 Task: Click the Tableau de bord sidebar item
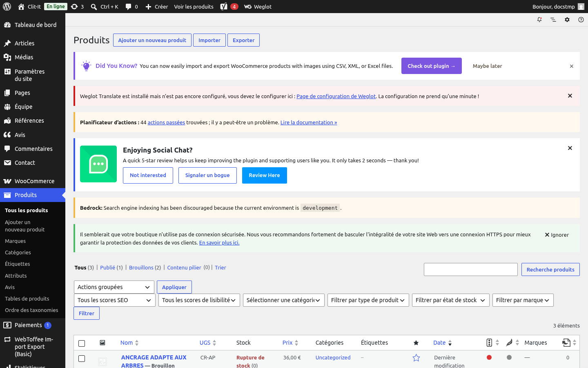point(33,25)
